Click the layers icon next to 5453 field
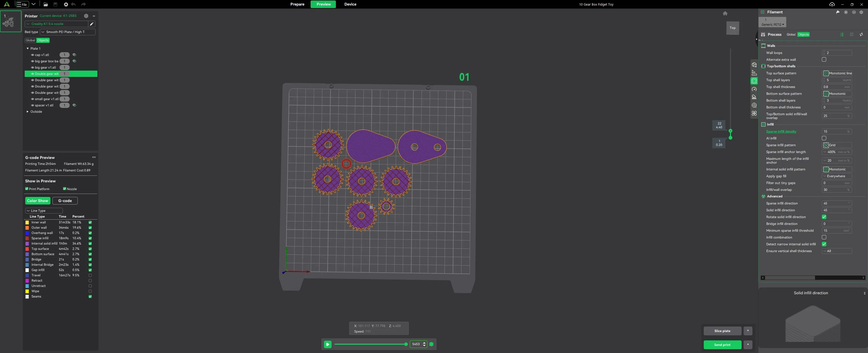868x353 pixels. point(431,344)
